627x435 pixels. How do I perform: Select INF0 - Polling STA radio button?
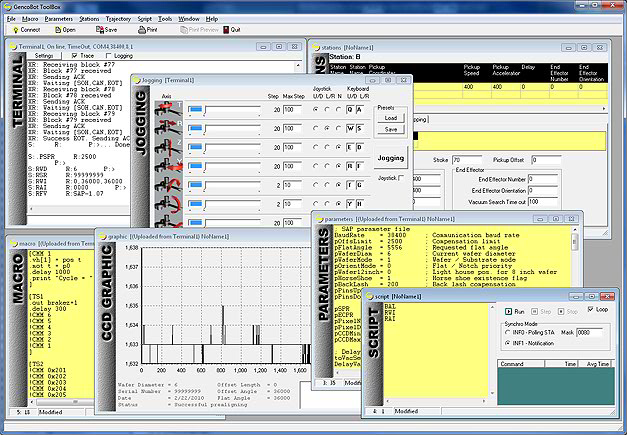coord(507,332)
